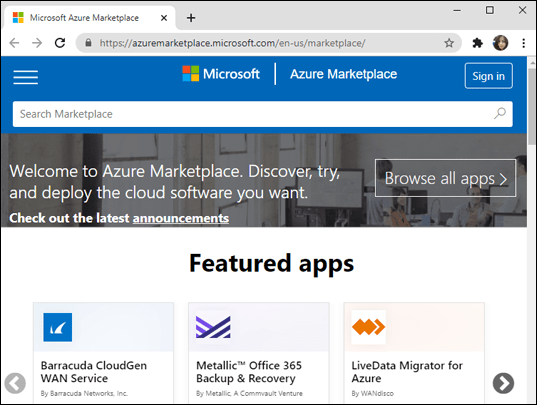The height and width of the screenshot is (405, 537).
Task: Click the Featured apps heading
Action: click(272, 264)
